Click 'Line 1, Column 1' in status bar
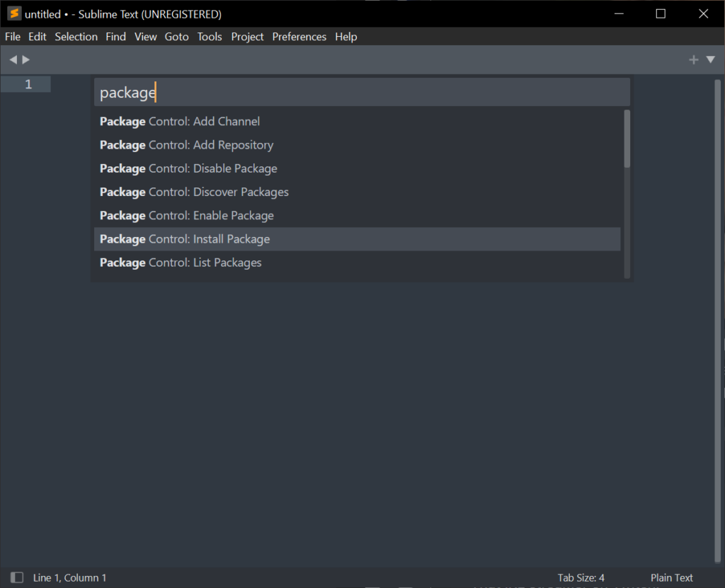Image resolution: width=725 pixels, height=588 pixels. [69, 578]
